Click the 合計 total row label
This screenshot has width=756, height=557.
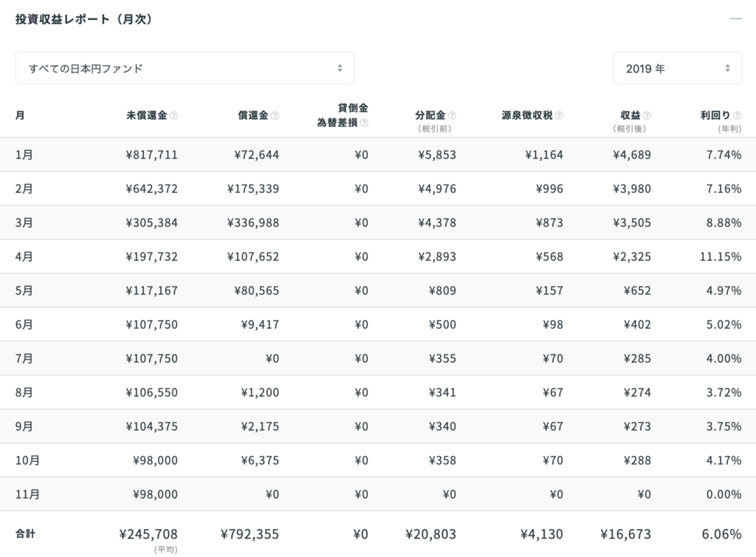(26, 534)
